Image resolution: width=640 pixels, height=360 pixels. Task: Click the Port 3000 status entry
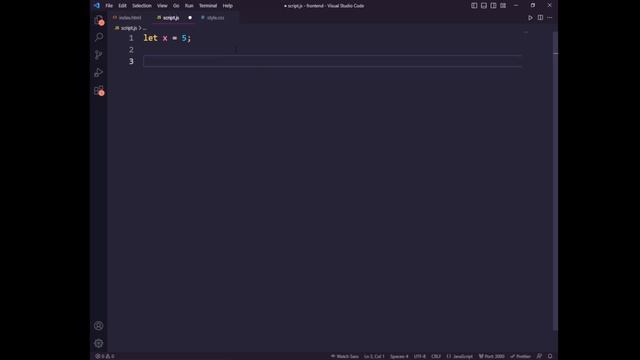point(491,356)
